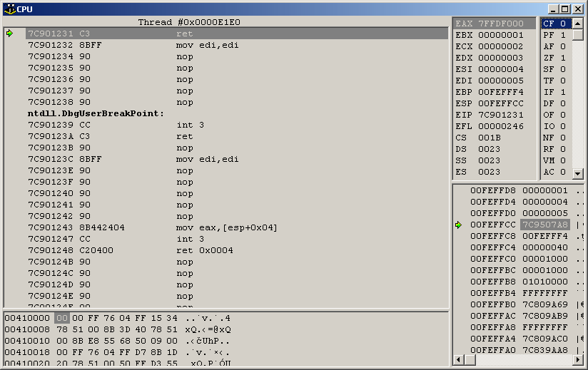Screen dimensions: 588x370
Task: Select the int 3 instruction at 7C901239
Action: tap(190, 125)
